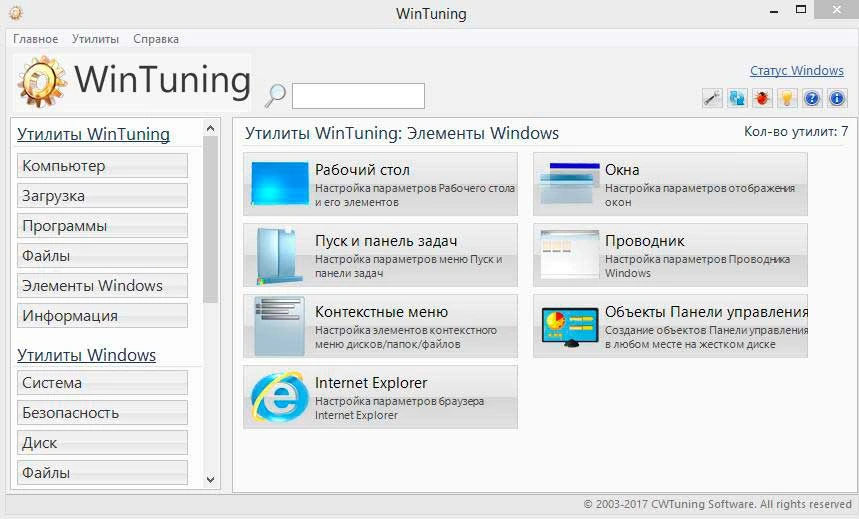The image size is (859, 519).
Task: Click the Internet Explorer title text
Action: (x=371, y=383)
